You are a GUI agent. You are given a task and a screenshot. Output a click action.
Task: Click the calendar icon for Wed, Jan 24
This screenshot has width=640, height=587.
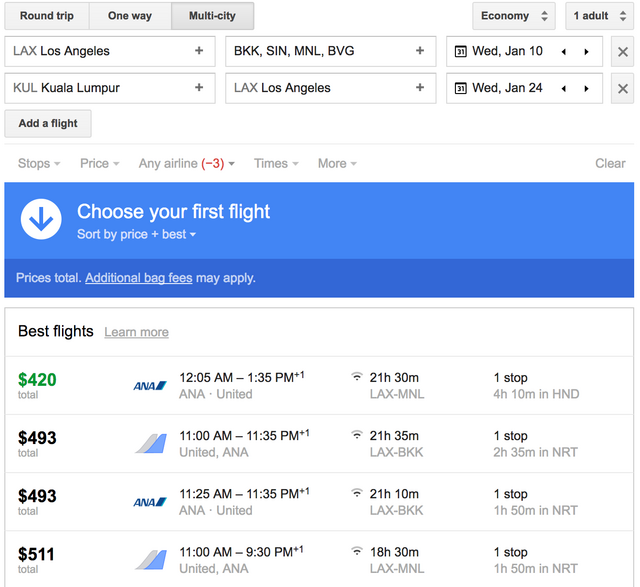[460, 88]
